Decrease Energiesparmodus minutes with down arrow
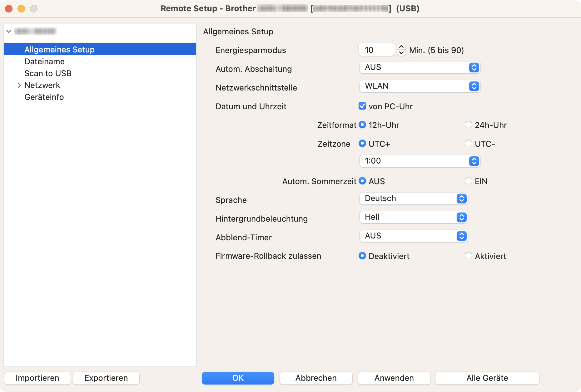Image resolution: width=581 pixels, height=392 pixels. pyautogui.click(x=401, y=53)
